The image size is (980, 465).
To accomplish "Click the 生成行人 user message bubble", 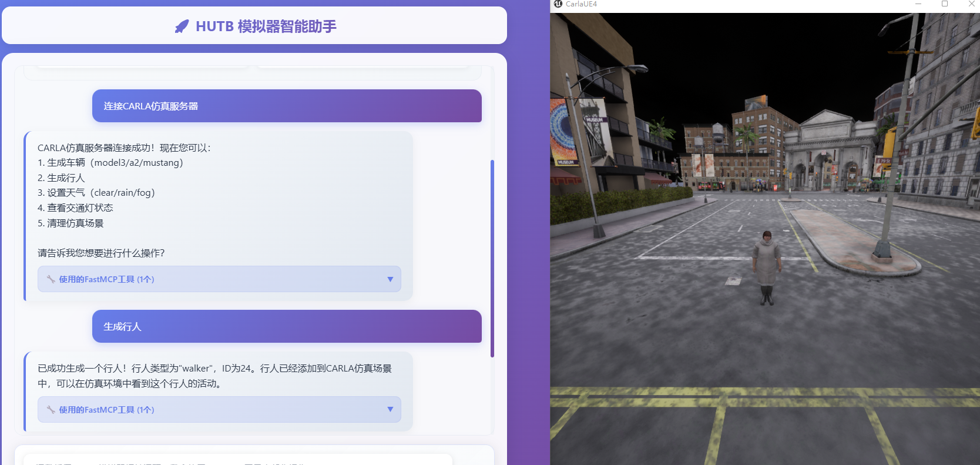I will tap(287, 326).
